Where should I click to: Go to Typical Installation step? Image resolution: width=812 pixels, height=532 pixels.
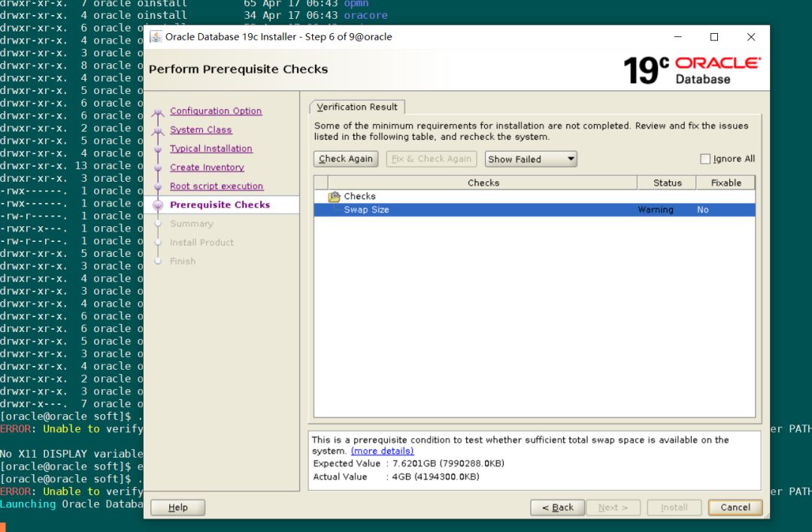coord(211,149)
